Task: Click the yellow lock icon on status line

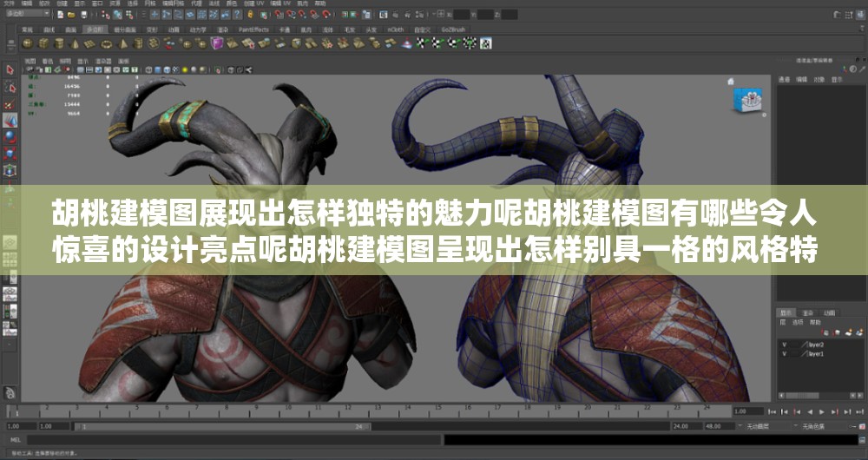Action: pyautogui.click(x=251, y=15)
